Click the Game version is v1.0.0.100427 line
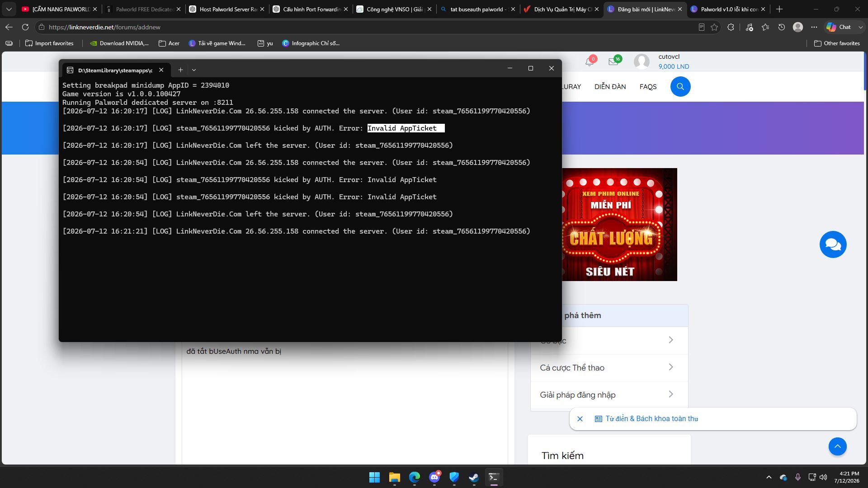The image size is (868, 488). [121, 94]
